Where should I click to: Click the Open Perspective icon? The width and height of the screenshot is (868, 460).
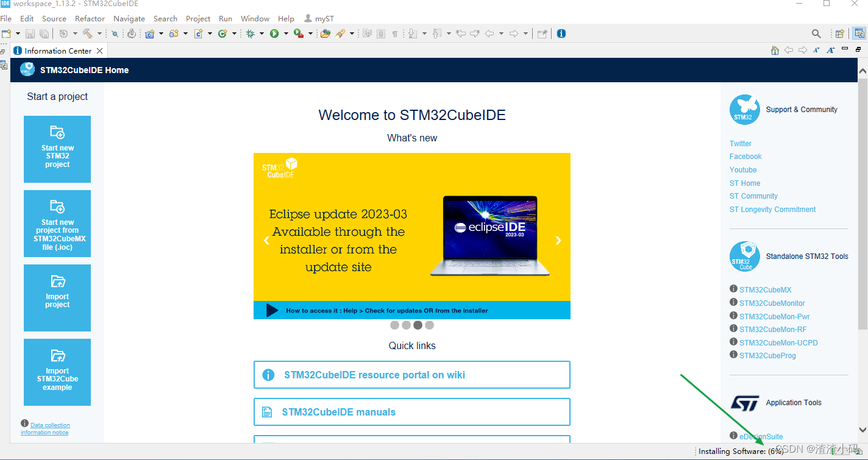(839, 34)
